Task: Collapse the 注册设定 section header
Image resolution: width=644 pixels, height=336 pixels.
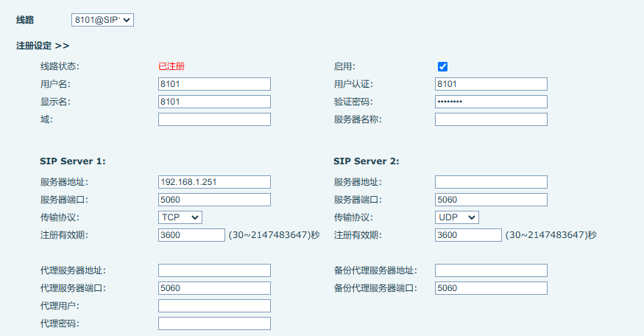Action: coord(43,46)
